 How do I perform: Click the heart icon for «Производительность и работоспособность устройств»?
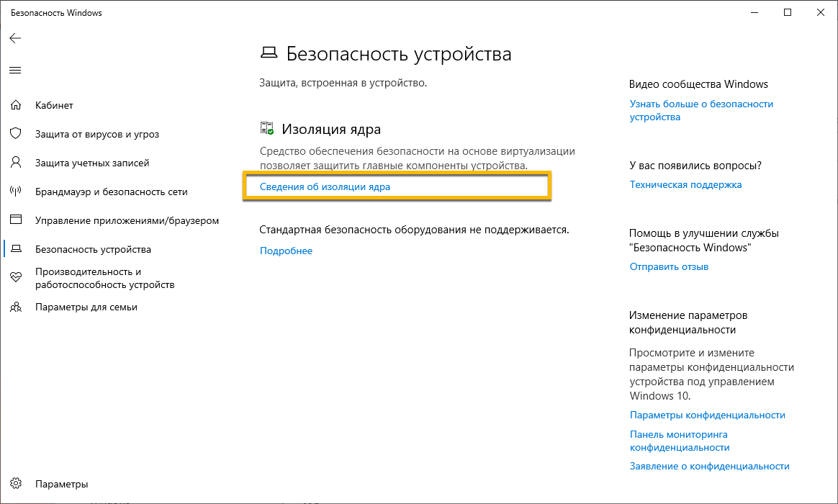tap(16, 277)
